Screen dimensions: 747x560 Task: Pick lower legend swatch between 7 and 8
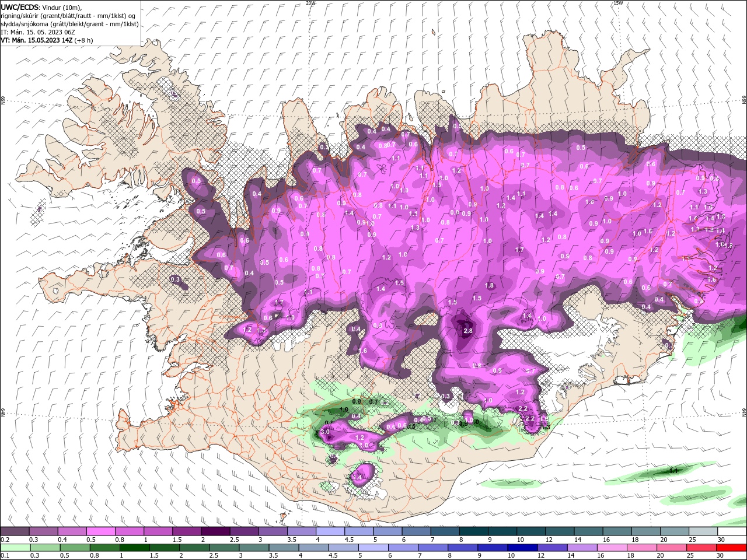[434, 547]
